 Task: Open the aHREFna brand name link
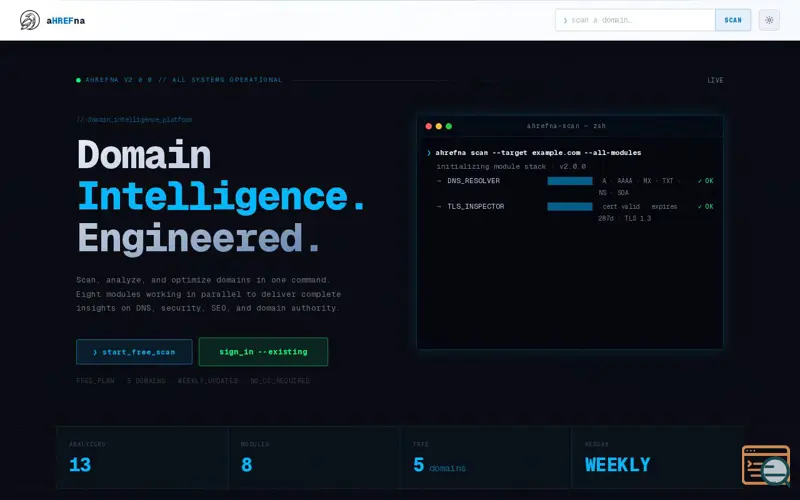pyautogui.click(x=65, y=21)
